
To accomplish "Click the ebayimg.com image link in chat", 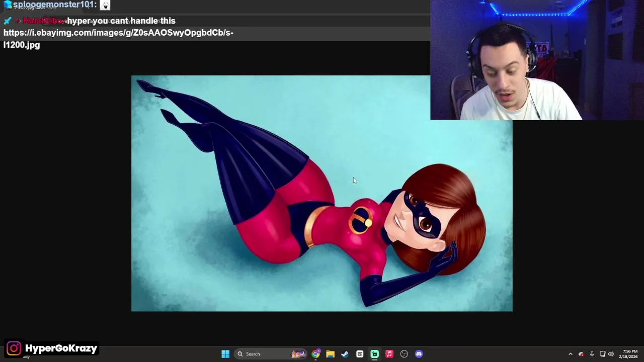I will click(118, 39).
